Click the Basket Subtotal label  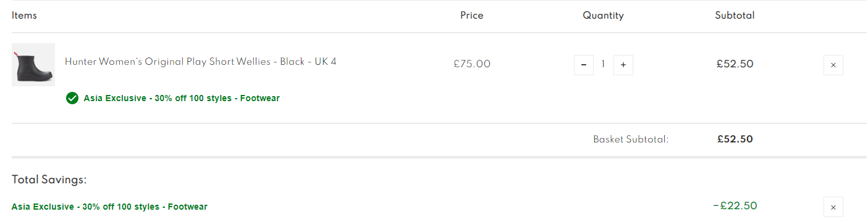pos(631,139)
